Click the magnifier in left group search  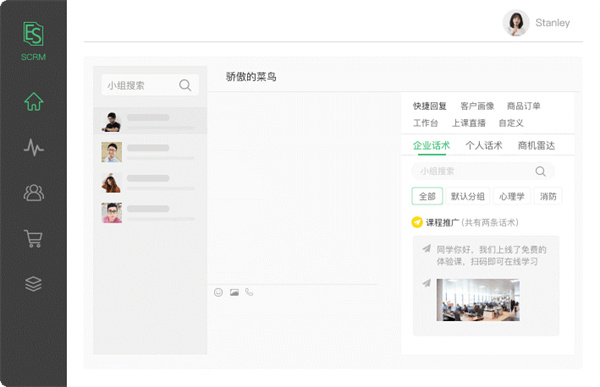pos(185,85)
